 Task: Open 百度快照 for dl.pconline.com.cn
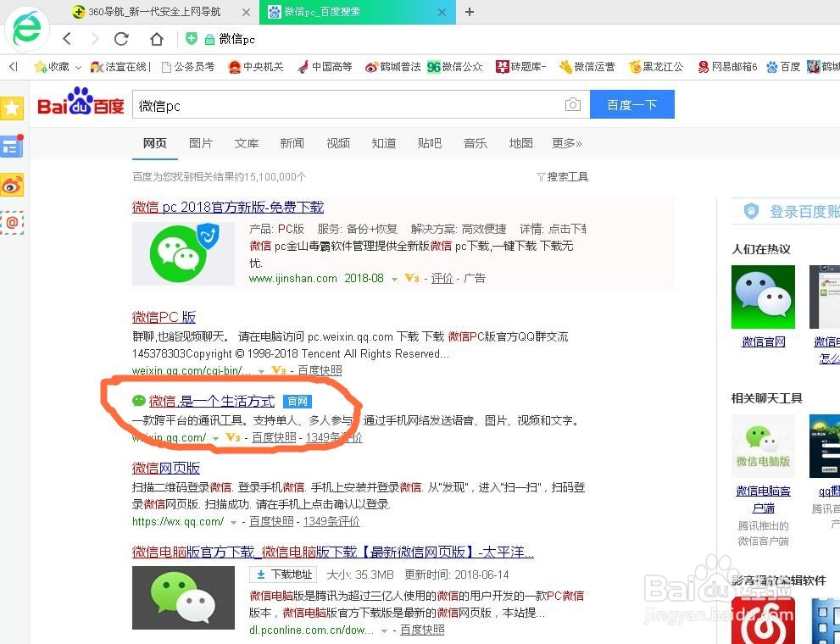(x=422, y=630)
